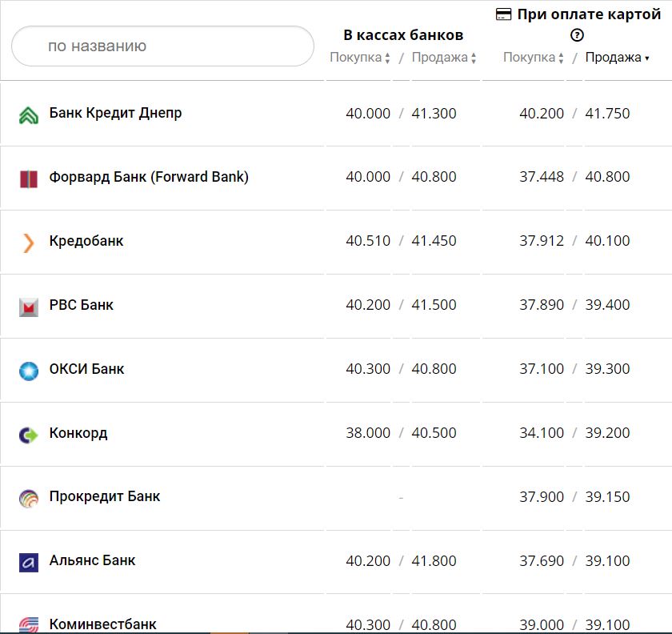
Task: Click the Конкорд logo icon
Action: 29,435
